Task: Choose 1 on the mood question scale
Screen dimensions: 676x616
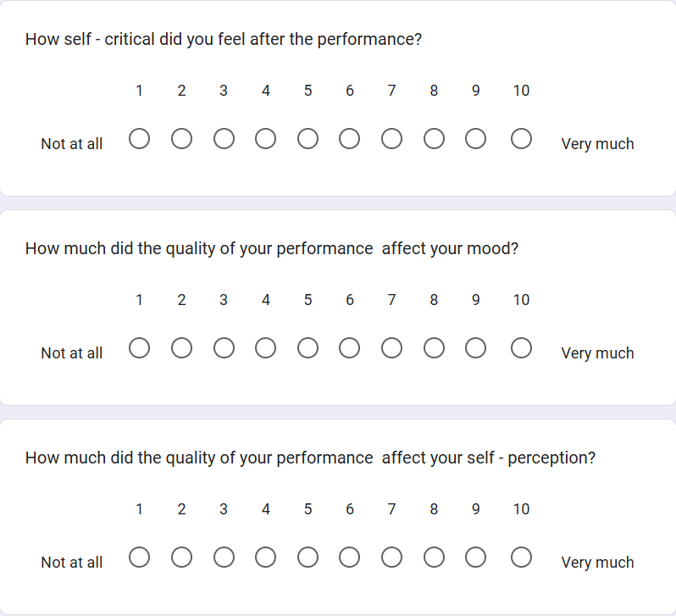Action: (140, 347)
